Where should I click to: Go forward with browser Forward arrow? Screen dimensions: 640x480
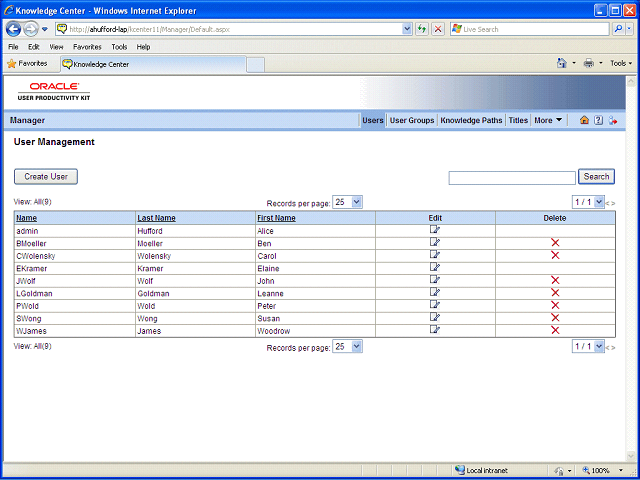pyautogui.click(x=31, y=29)
